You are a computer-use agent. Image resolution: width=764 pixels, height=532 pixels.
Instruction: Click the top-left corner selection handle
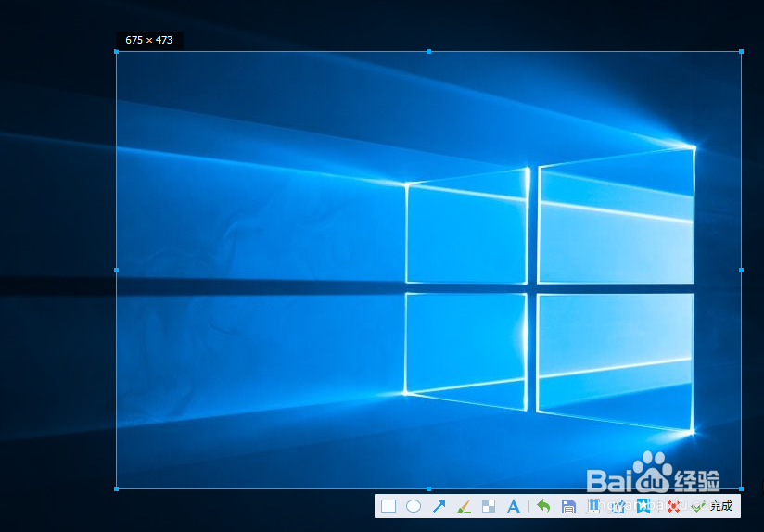[x=117, y=52]
